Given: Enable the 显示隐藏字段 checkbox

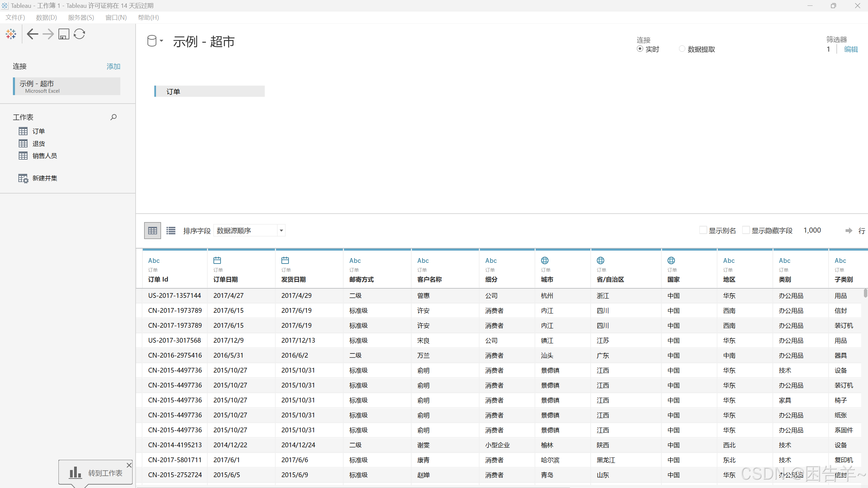Looking at the screenshot, I should click(746, 230).
